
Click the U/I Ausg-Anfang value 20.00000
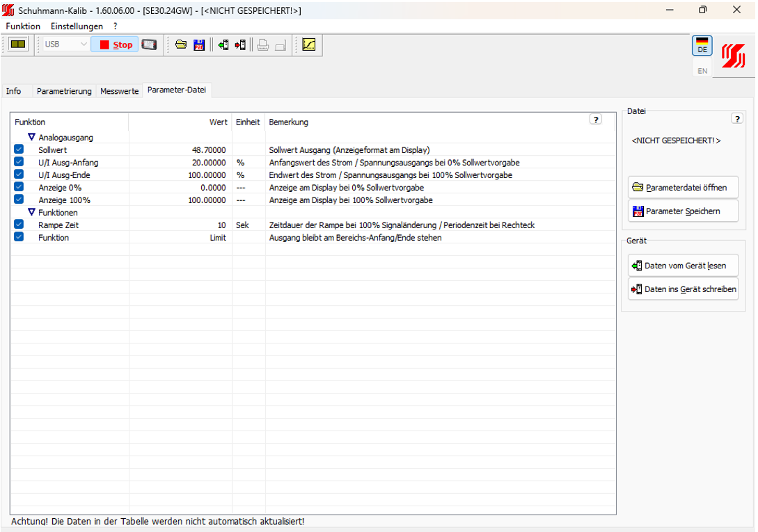tap(208, 162)
